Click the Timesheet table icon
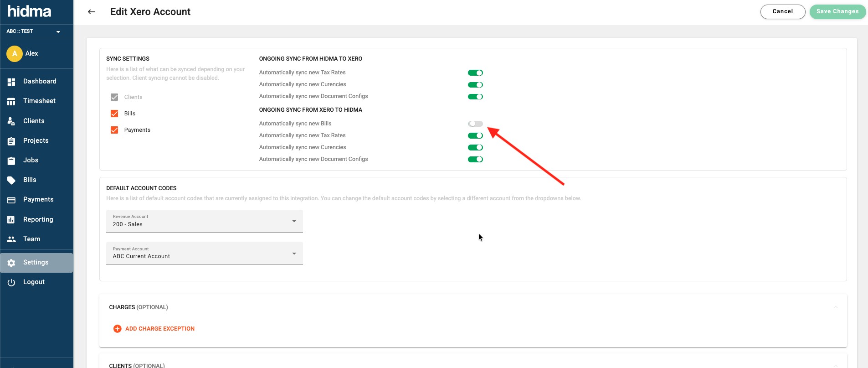868x368 pixels. [x=11, y=101]
